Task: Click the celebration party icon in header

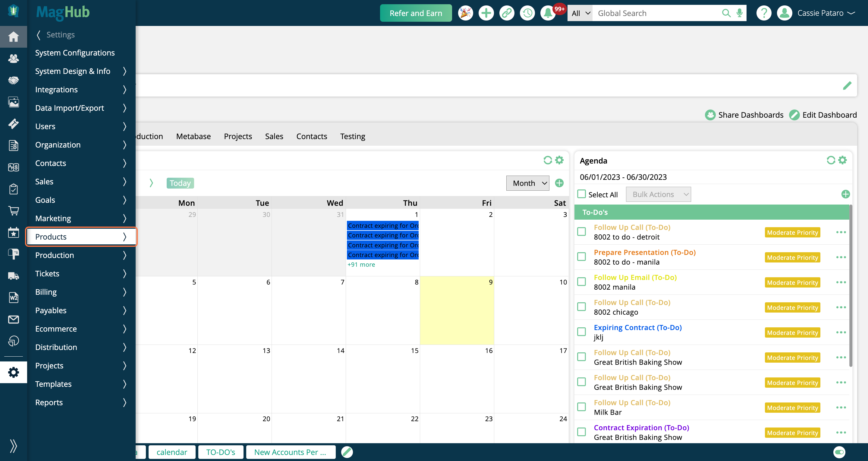Action: (465, 13)
